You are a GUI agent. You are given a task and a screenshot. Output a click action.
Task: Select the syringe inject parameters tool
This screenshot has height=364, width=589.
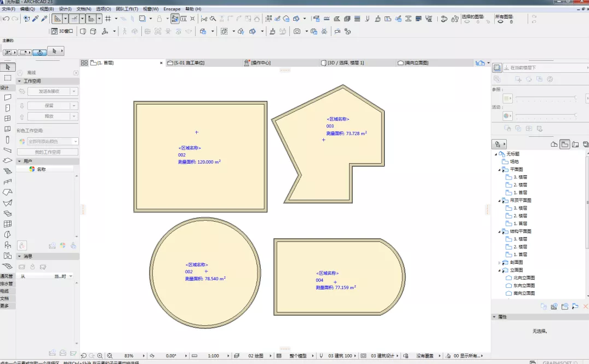point(44,19)
